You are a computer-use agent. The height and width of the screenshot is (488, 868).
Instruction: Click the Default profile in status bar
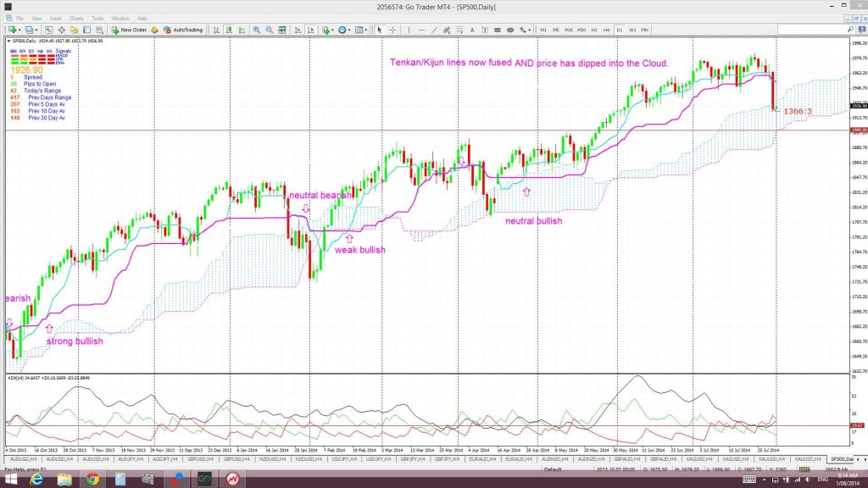[553, 469]
